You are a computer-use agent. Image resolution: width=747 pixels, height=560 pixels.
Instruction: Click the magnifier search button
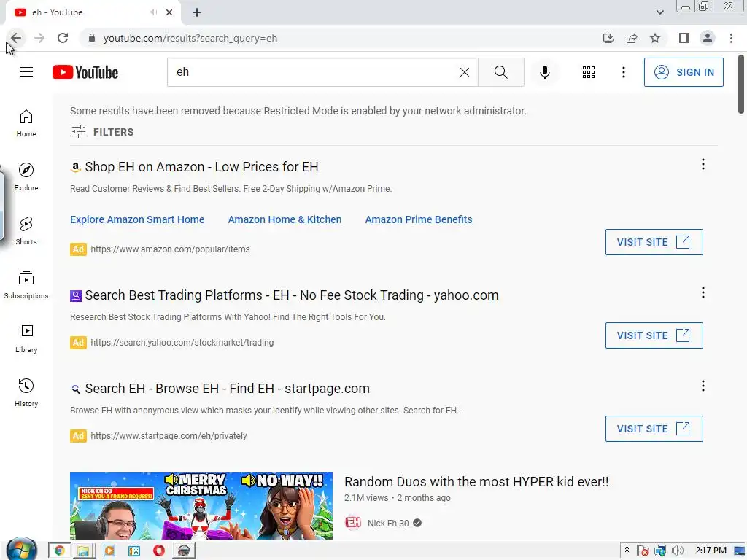click(500, 72)
